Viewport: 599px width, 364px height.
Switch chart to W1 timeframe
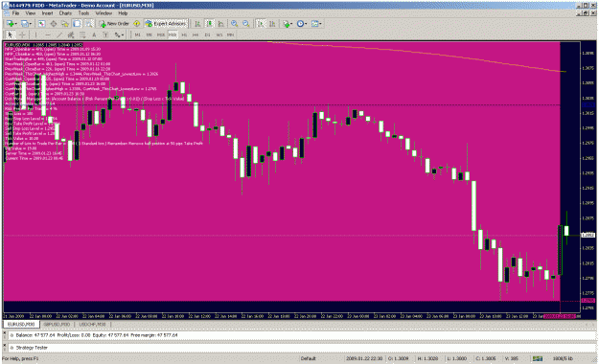(219, 34)
